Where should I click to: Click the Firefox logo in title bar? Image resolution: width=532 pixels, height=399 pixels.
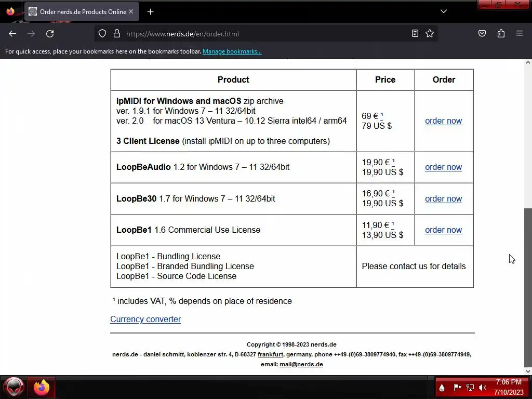coord(10,11)
